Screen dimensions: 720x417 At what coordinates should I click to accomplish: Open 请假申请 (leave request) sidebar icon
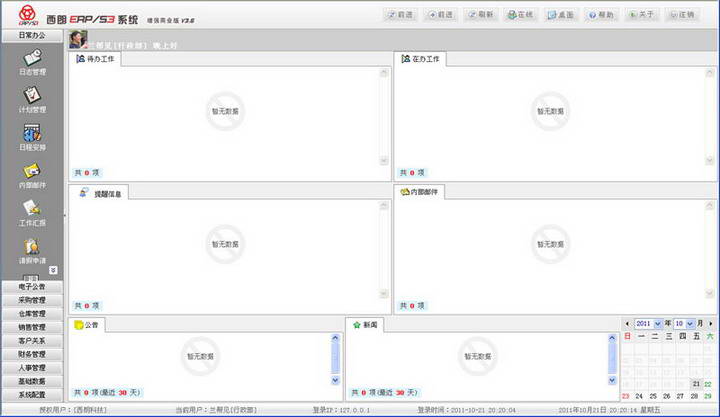32,251
